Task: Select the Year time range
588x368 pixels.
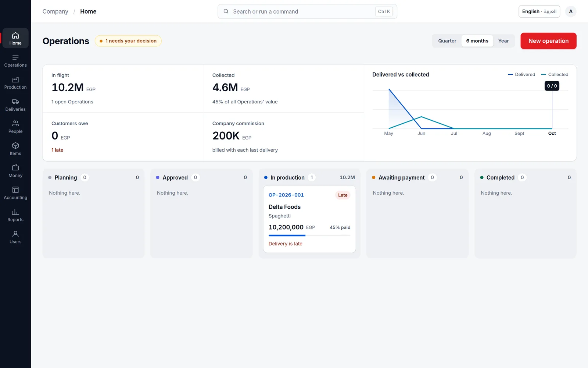Action: tap(503, 41)
